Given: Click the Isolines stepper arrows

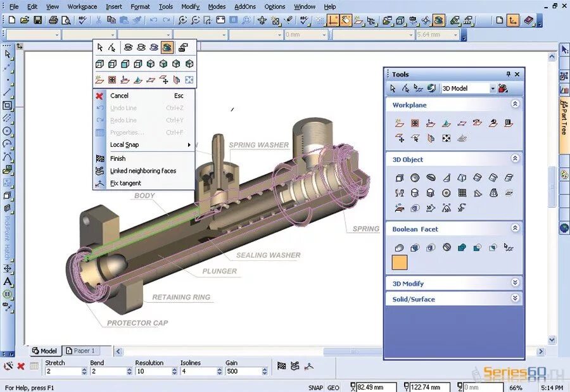Looking at the screenshot, I should click(x=220, y=371).
